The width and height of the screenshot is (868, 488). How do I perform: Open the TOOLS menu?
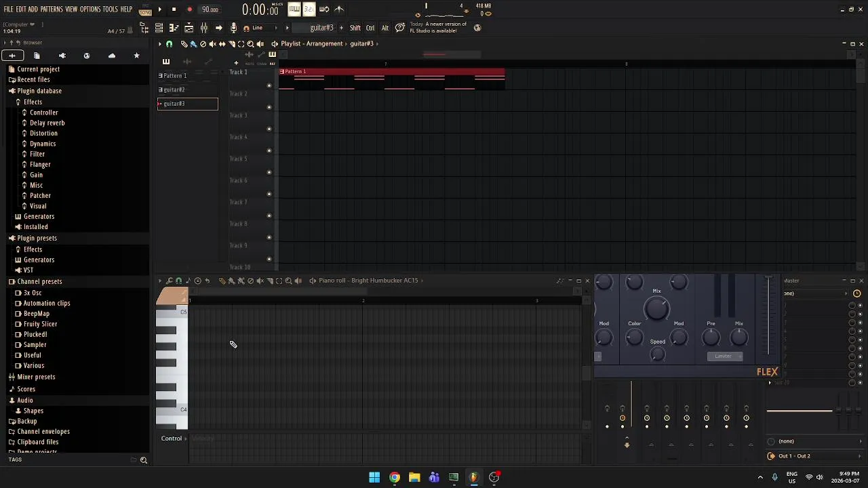[111, 9]
